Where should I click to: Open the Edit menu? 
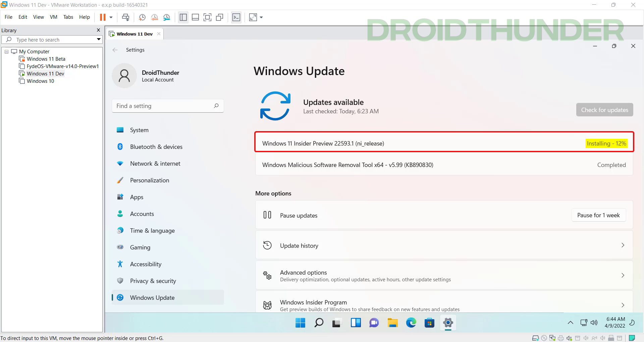(x=23, y=17)
